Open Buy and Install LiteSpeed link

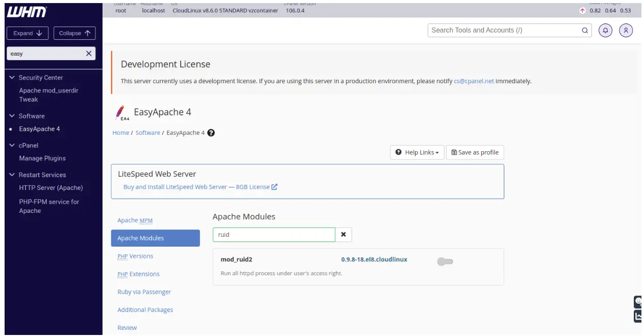(x=200, y=187)
